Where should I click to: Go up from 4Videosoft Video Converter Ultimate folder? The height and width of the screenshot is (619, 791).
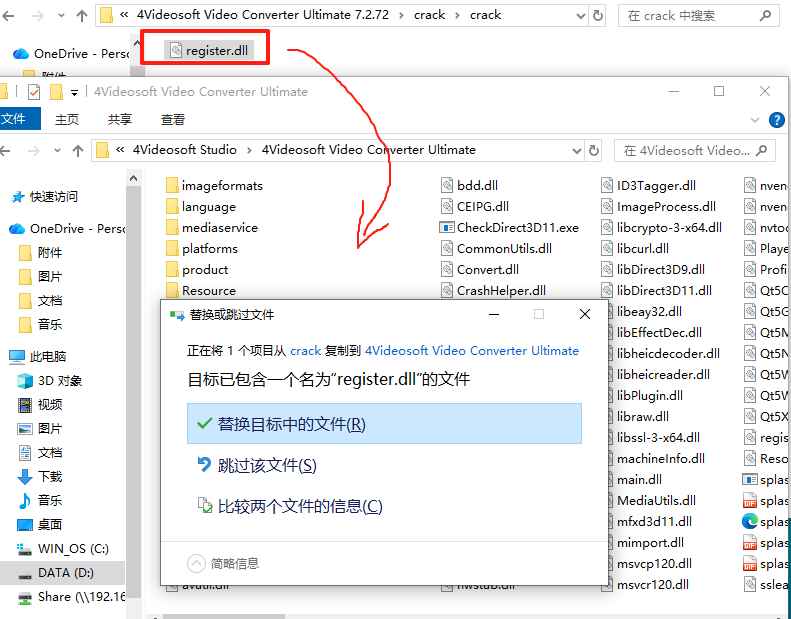[x=78, y=150]
